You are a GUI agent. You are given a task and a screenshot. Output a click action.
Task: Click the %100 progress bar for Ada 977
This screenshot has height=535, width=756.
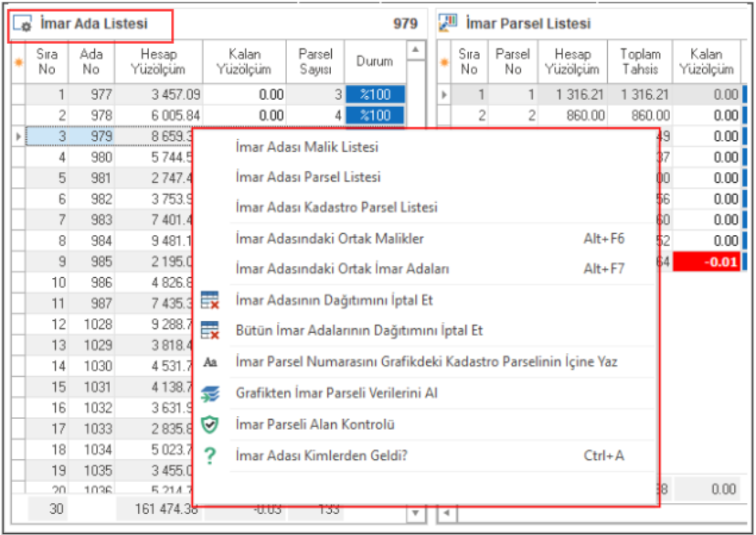tap(375, 94)
